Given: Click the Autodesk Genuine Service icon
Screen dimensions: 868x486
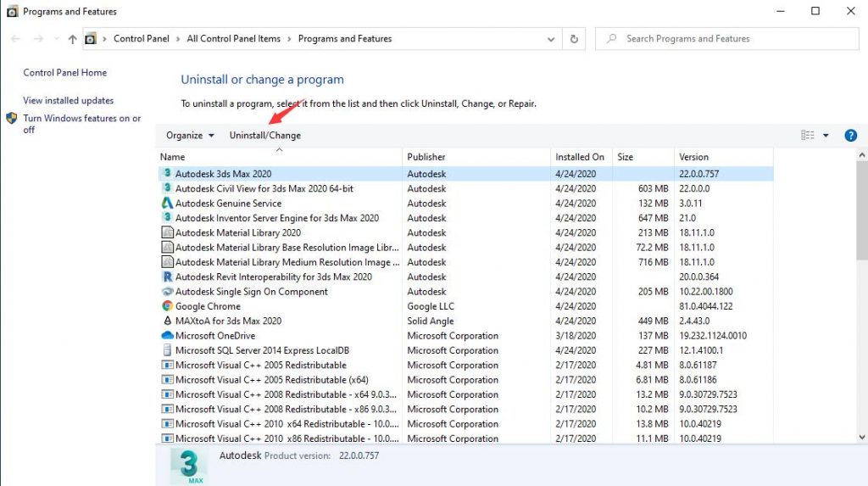Looking at the screenshot, I should coord(167,204).
